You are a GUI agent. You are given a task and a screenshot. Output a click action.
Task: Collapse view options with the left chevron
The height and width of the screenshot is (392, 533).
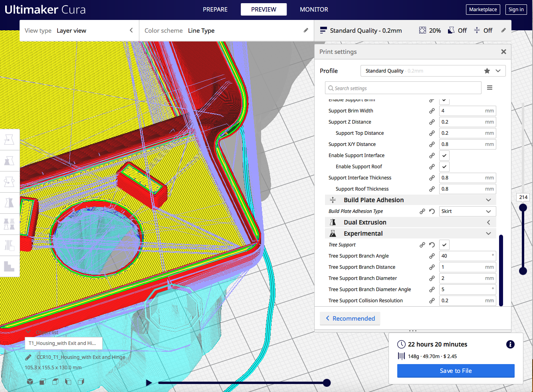click(131, 30)
